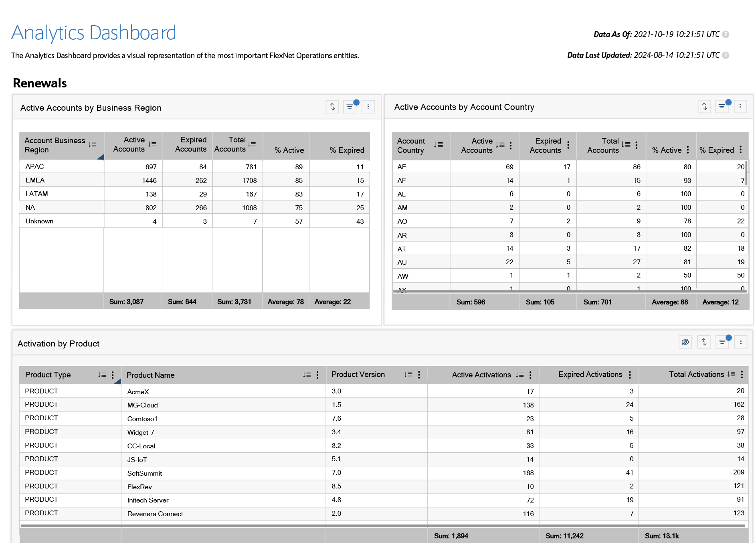Open filter for Active Accounts by Business Region
Screen dimensions: 756x543
350,107
